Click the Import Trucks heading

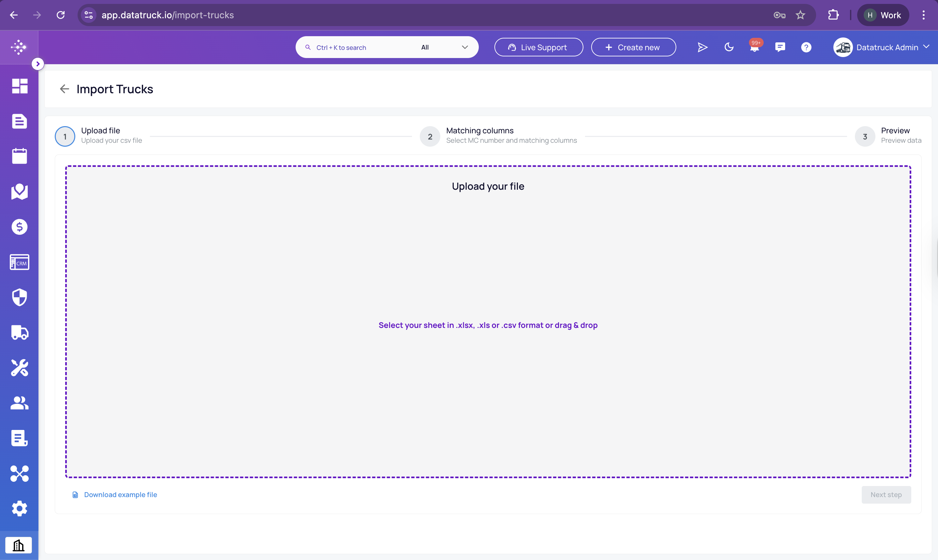[115, 89]
